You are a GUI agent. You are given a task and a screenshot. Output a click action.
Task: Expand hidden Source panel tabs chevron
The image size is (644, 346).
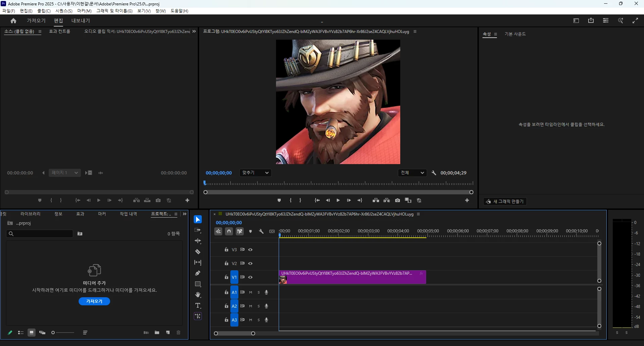(194, 32)
